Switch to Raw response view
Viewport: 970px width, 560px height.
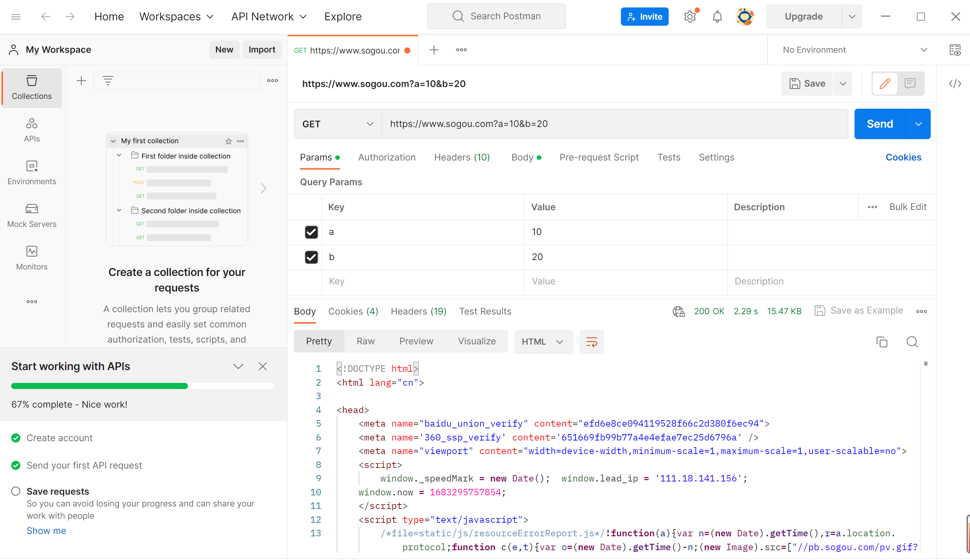pos(365,341)
